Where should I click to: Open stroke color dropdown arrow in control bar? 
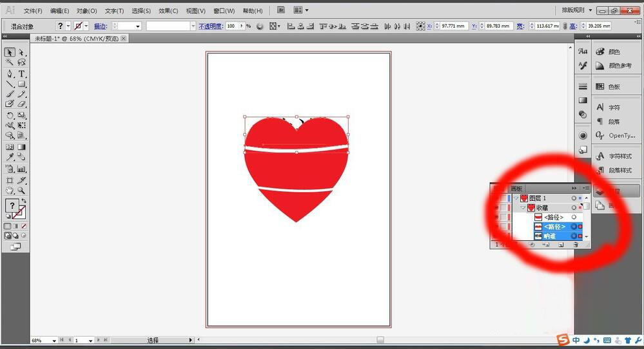(86, 26)
